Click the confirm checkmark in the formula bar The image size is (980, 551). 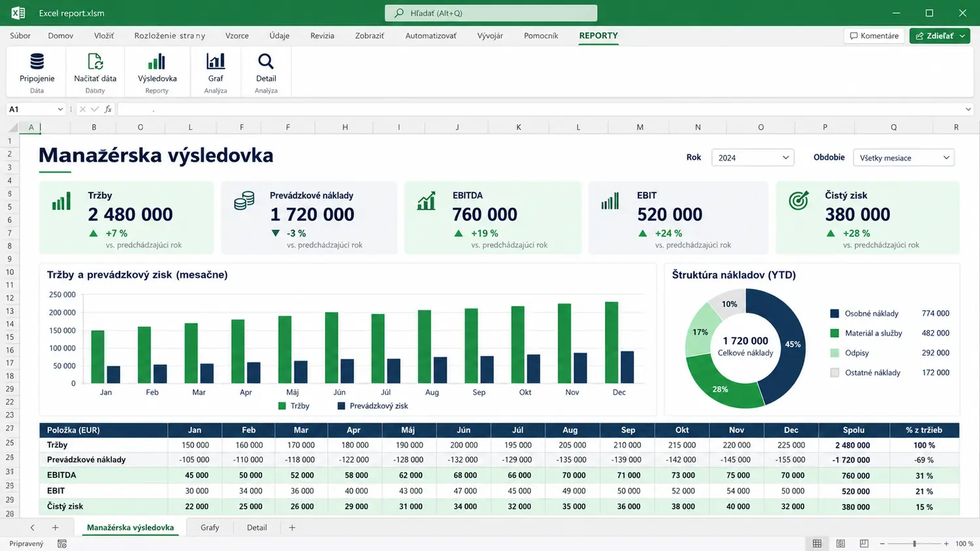point(95,109)
